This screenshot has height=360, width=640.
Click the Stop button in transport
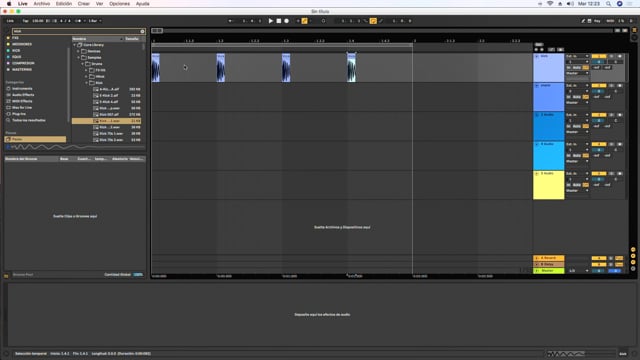(x=279, y=21)
